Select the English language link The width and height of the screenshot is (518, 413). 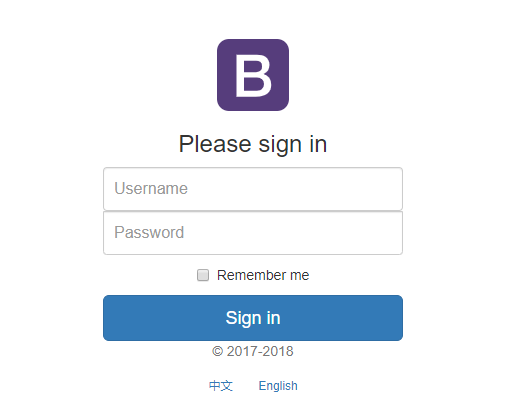pyautogui.click(x=278, y=386)
